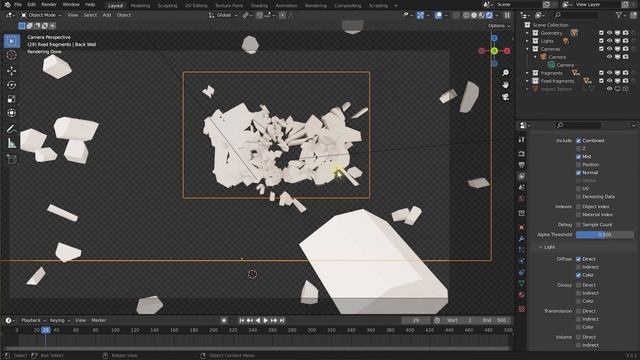Viewport: 640px width, 360px height.
Task: Select the Annotate pencil tool
Action: pyautogui.click(x=11, y=129)
